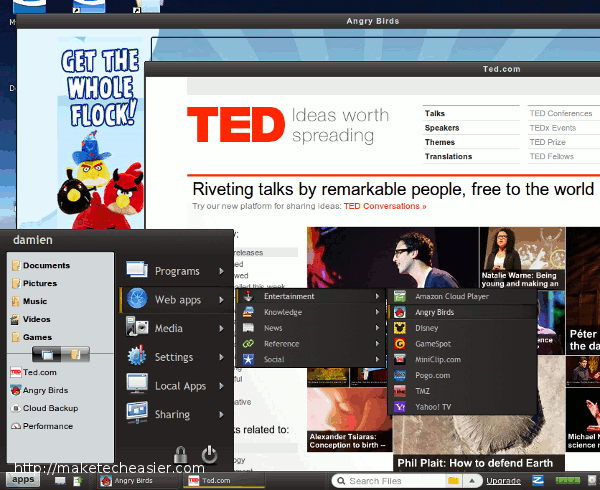Click the power button icon
The width and height of the screenshot is (600, 490).
pos(209,455)
